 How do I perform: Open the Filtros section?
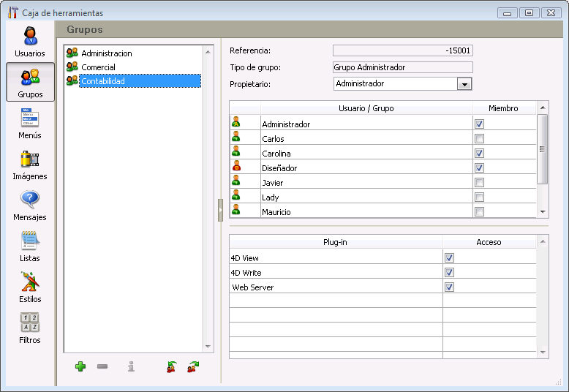pos(30,328)
